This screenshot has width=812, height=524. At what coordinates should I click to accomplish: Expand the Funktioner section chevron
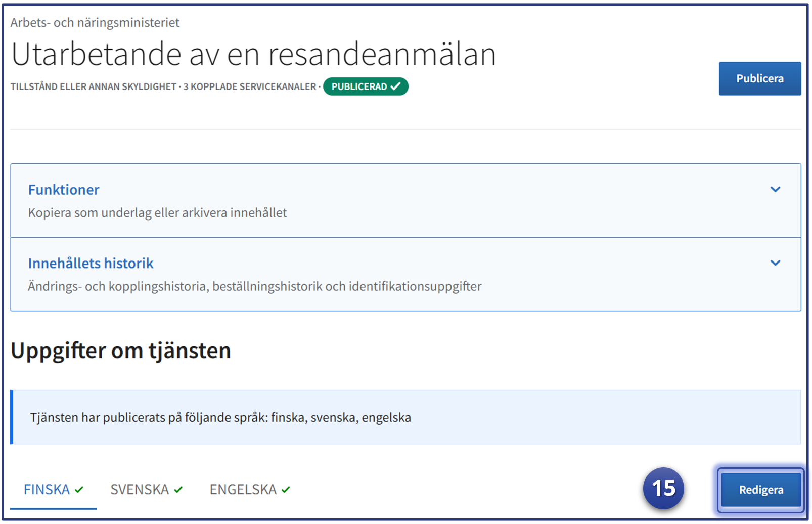775,190
